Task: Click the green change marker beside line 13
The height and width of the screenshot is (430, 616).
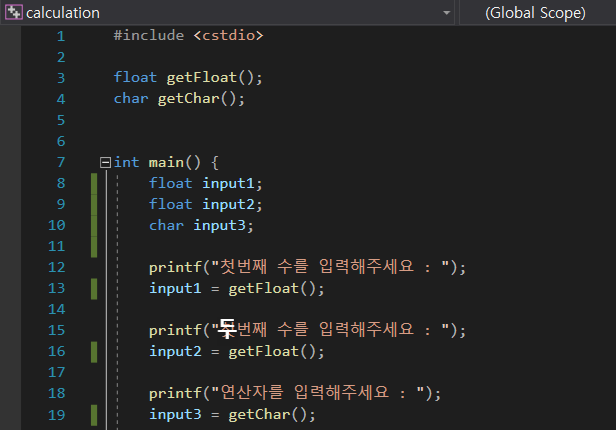Action: [x=94, y=289]
